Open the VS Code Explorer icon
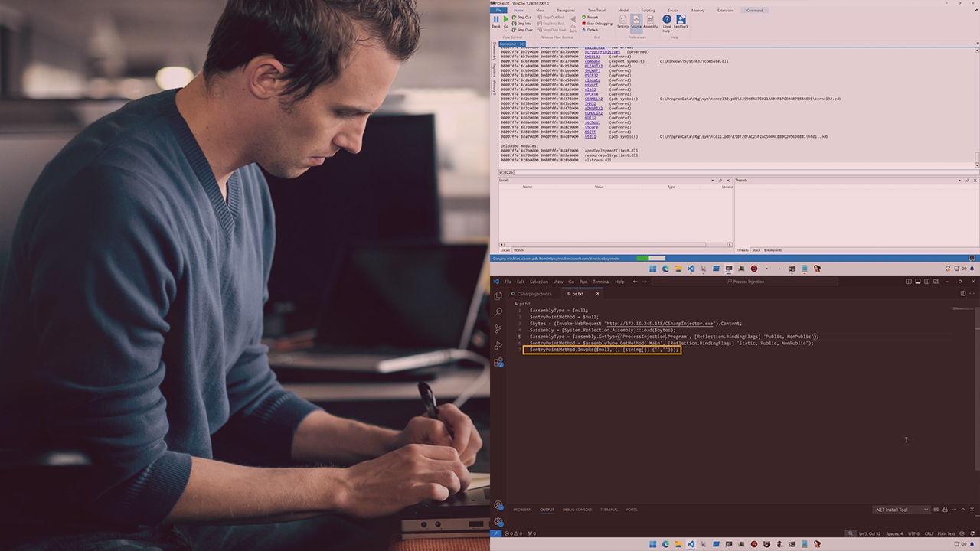980x551 pixels. point(498,295)
